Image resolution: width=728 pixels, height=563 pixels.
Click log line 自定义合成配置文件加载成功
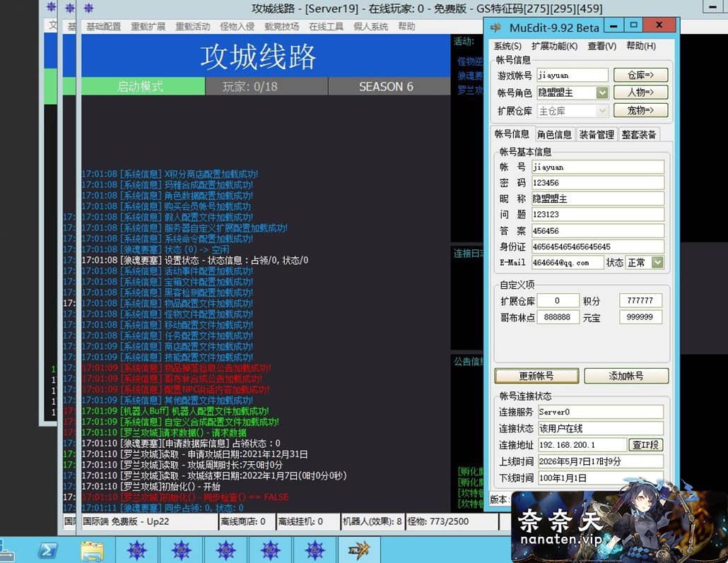[180, 422]
